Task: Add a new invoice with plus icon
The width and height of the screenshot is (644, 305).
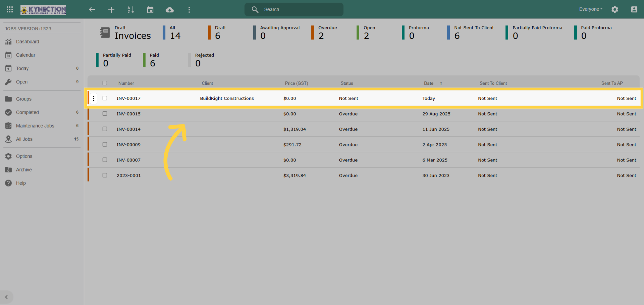Action: 111,10
